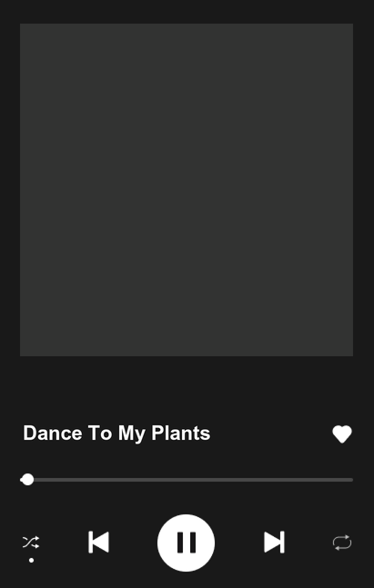Tap the white circular pause button
The image size is (374, 588).
coord(186,543)
